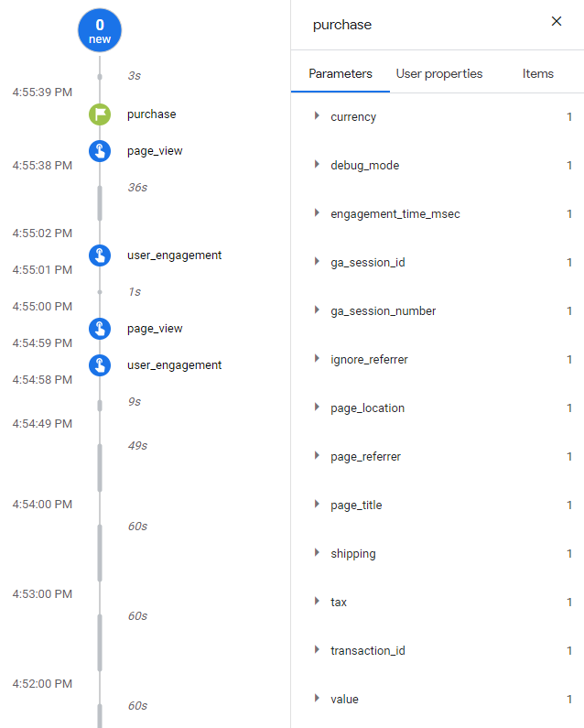The height and width of the screenshot is (728, 584).
Task: Select the Parameters tab
Action: point(341,73)
